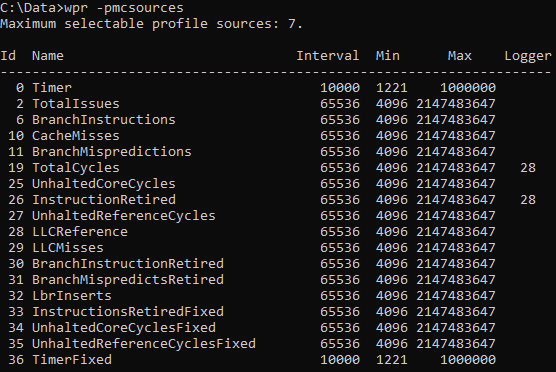Click the 'Id' column header

point(8,56)
